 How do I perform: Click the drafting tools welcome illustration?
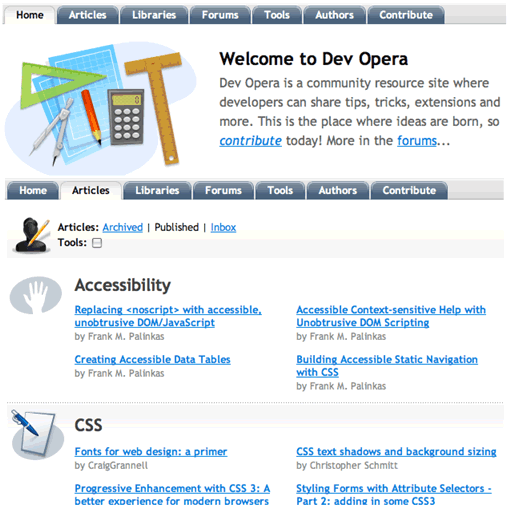[100, 107]
